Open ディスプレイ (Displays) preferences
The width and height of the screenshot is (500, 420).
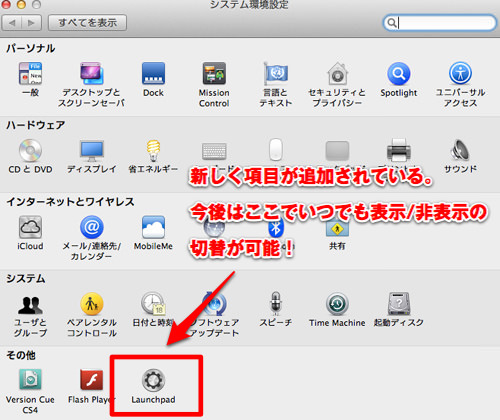92,150
